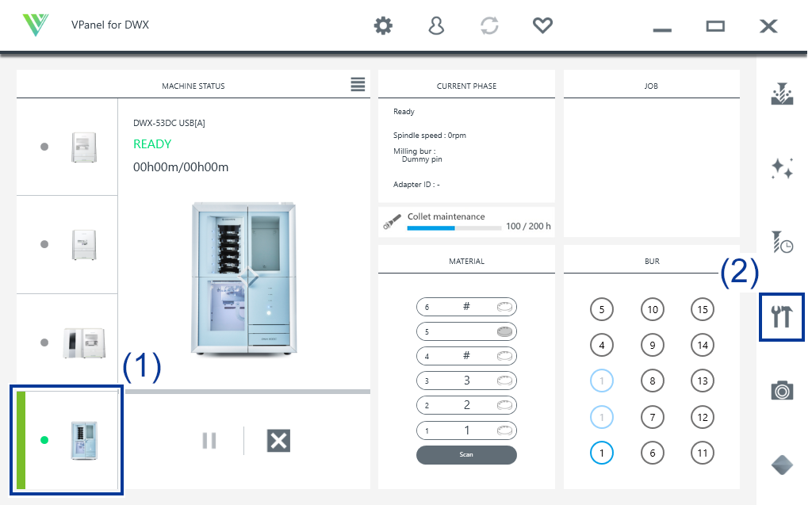
Task: Click the DWX-53DC USB[A] label
Action: click(169, 123)
